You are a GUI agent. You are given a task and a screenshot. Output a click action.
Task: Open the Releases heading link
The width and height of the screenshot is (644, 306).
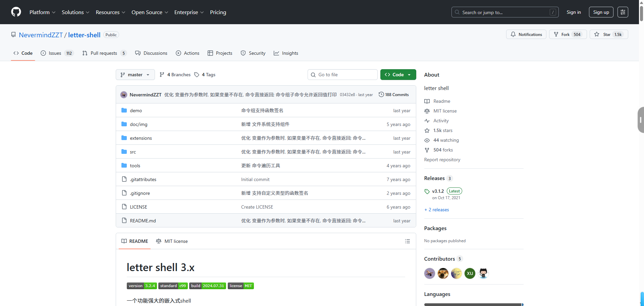point(438,178)
